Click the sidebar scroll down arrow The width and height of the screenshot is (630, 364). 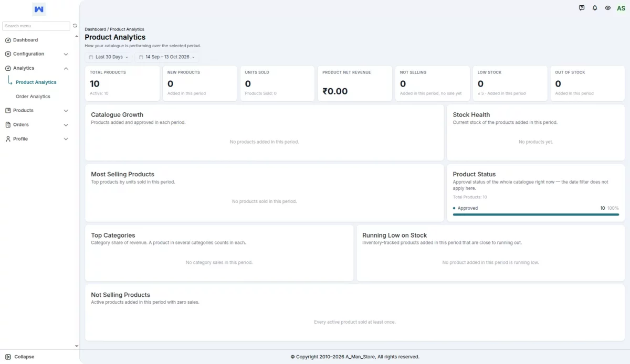tap(77, 346)
